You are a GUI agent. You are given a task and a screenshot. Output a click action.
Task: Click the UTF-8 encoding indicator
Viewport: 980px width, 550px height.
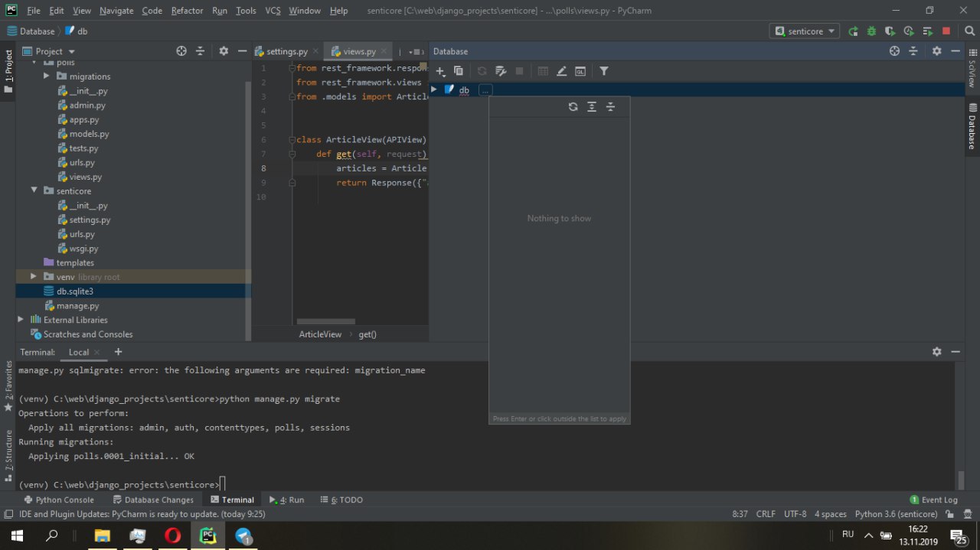tap(795, 514)
